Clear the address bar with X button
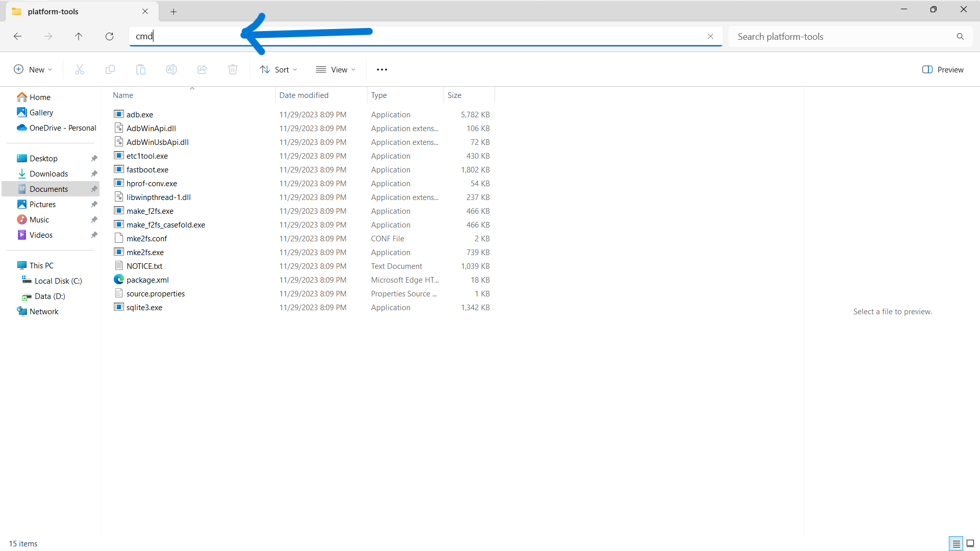 tap(710, 36)
